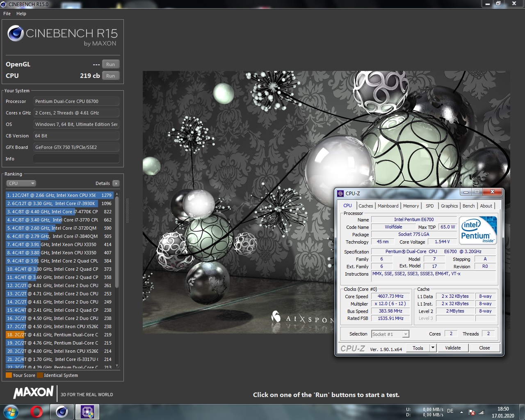Open the Socket #1 selection dropdown
Image resolution: width=525 pixels, height=420 pixels.
(390, 334)
